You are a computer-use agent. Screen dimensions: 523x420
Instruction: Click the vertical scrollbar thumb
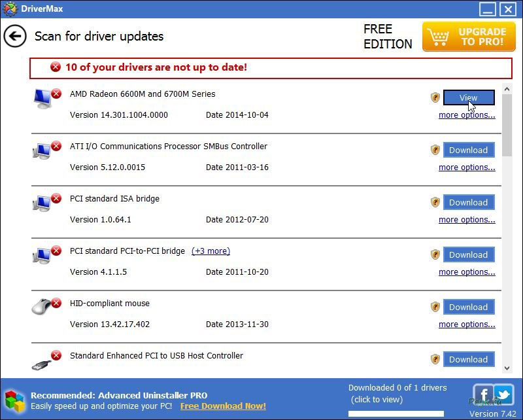507,126
